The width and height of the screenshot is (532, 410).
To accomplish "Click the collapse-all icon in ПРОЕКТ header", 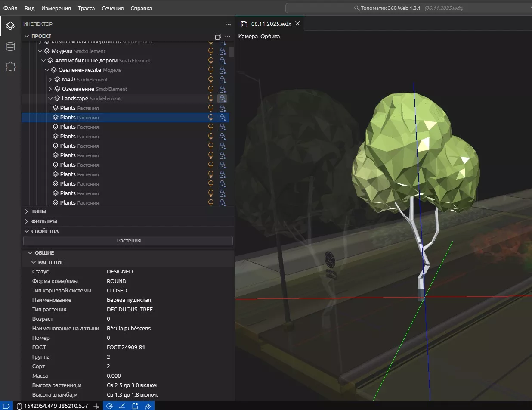I will 218,36.
